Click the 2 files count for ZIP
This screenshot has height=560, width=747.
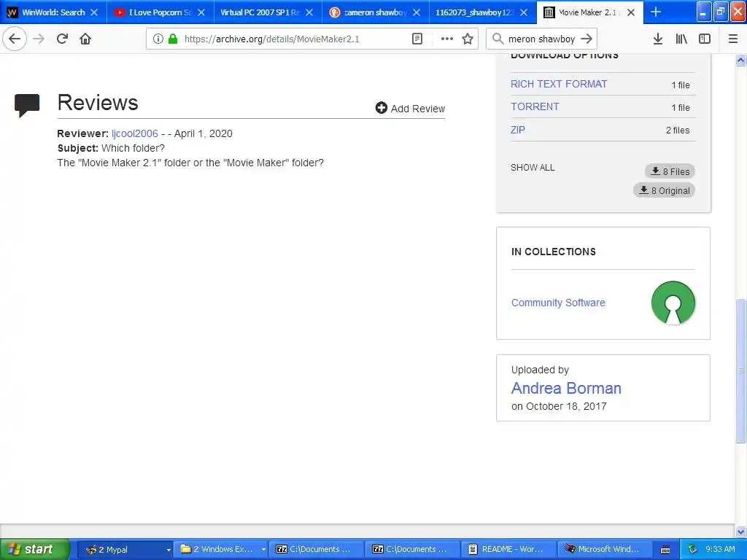[x=678, y=130]
